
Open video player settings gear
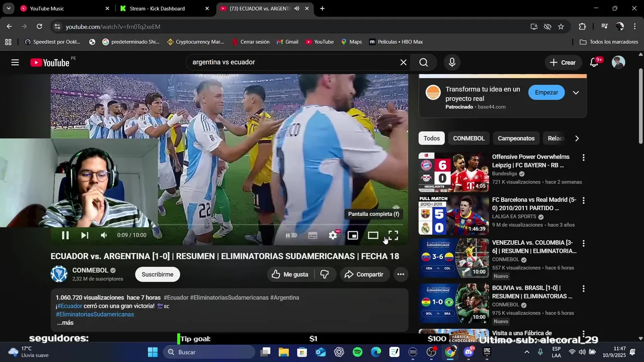click(x=333, y=235)
